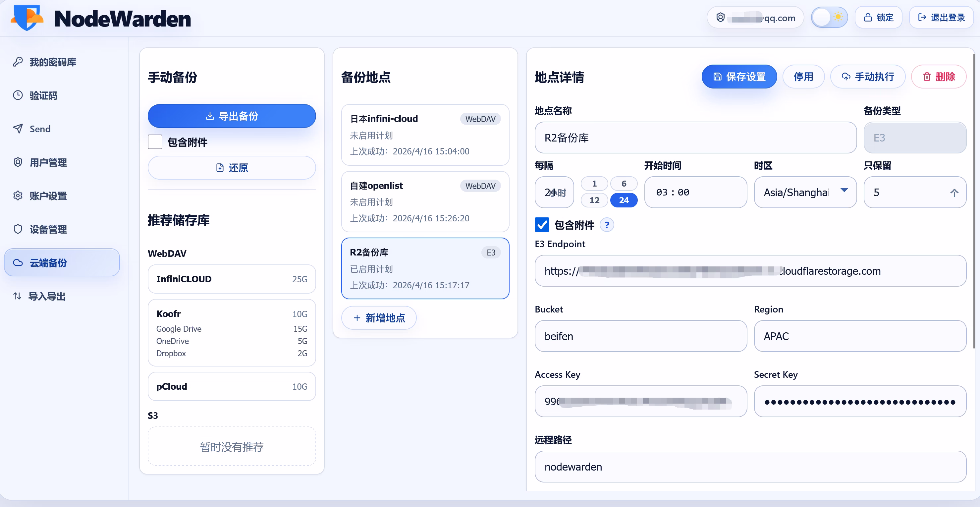Click the question mark help icon beside 包含附件
Image resolution: width=980 pixels, height=507 pixels.
click(607, 225)
